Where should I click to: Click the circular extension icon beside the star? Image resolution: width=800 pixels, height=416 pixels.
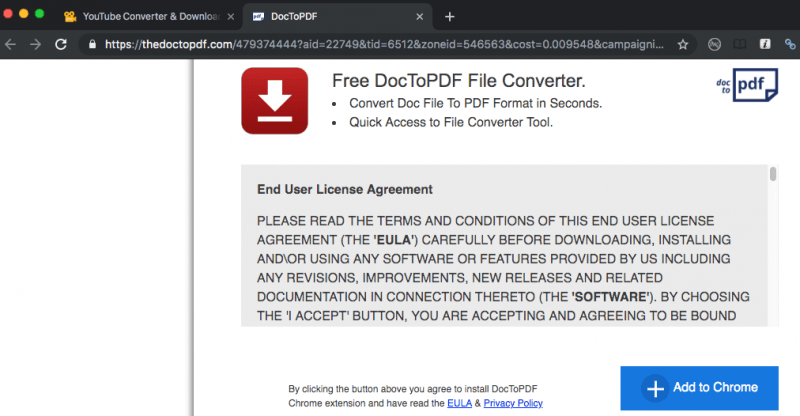pos(714,45)
